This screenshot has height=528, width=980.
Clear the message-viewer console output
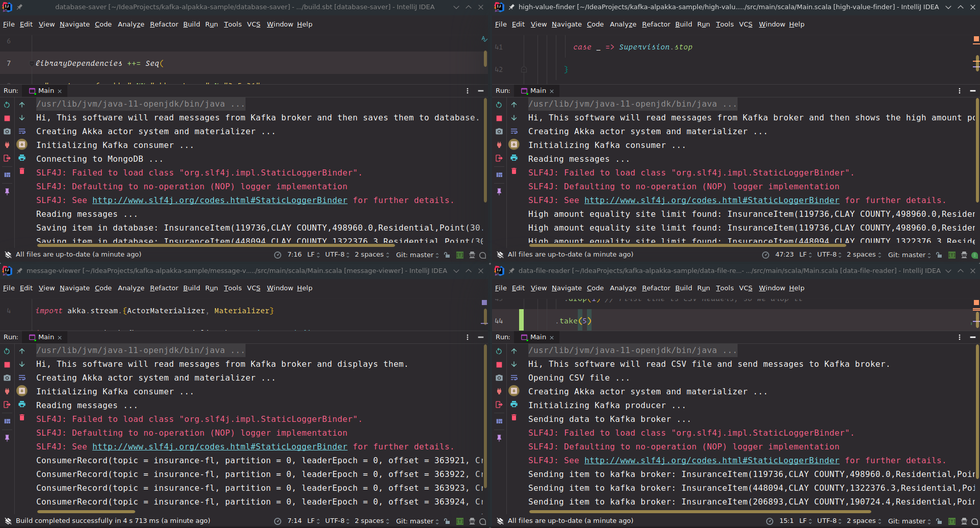pos(22,417)
